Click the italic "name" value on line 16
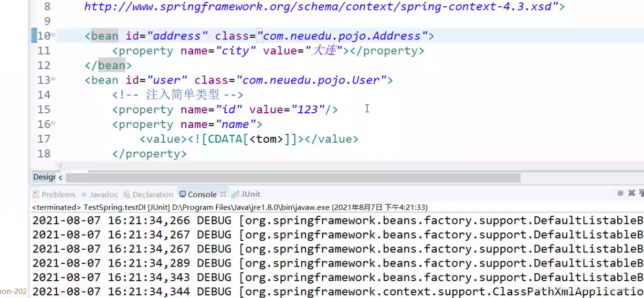 click(x=236, y=124)
